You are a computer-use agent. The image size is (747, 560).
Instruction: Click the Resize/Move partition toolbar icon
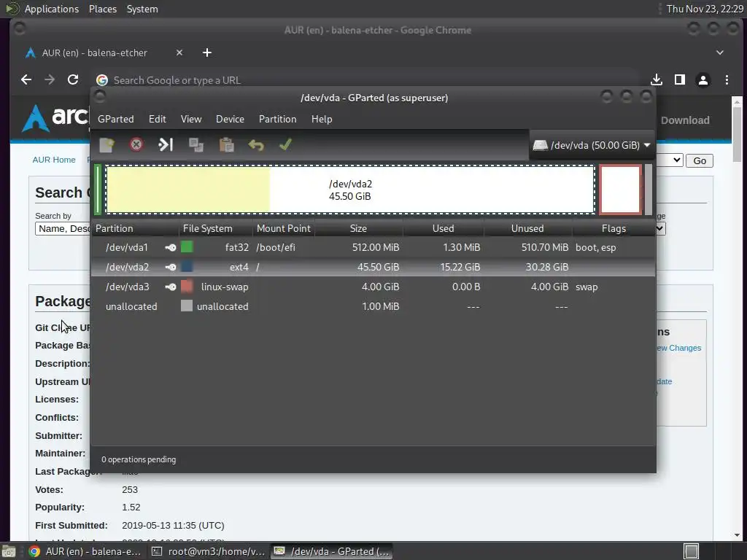[166, 144]
